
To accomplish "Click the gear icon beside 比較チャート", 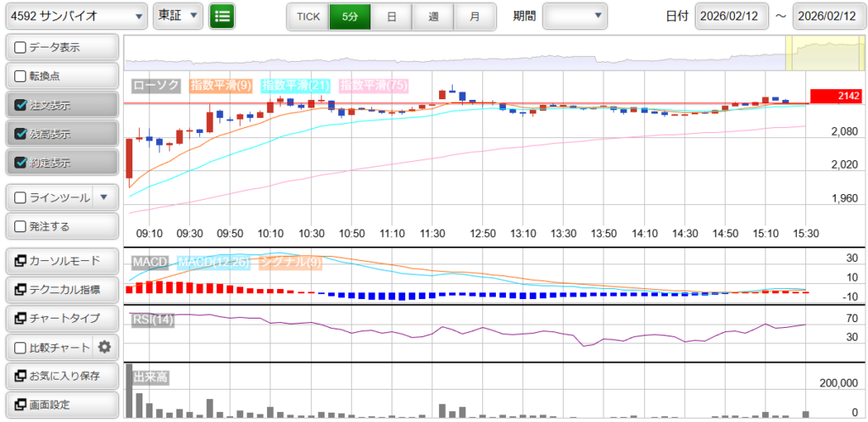I will (104, 347).
